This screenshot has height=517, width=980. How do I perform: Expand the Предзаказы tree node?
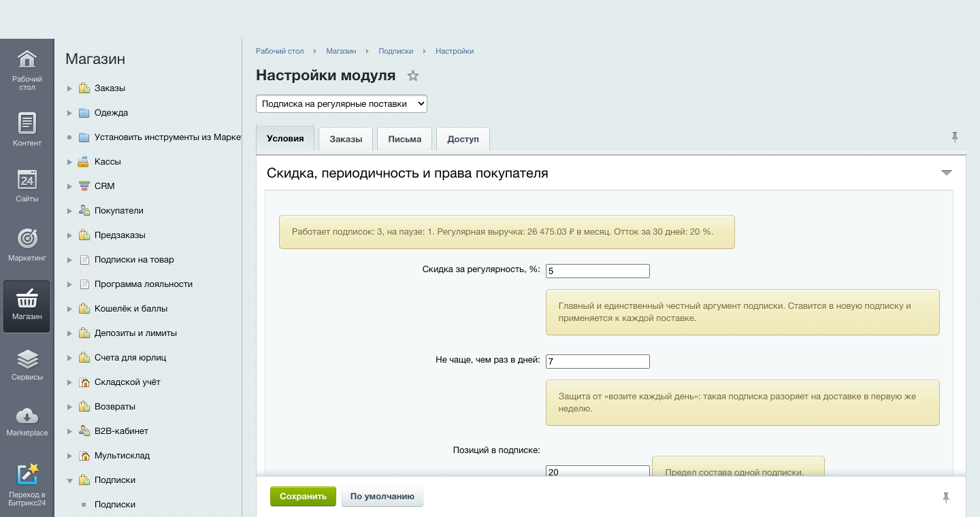point(69,235)
